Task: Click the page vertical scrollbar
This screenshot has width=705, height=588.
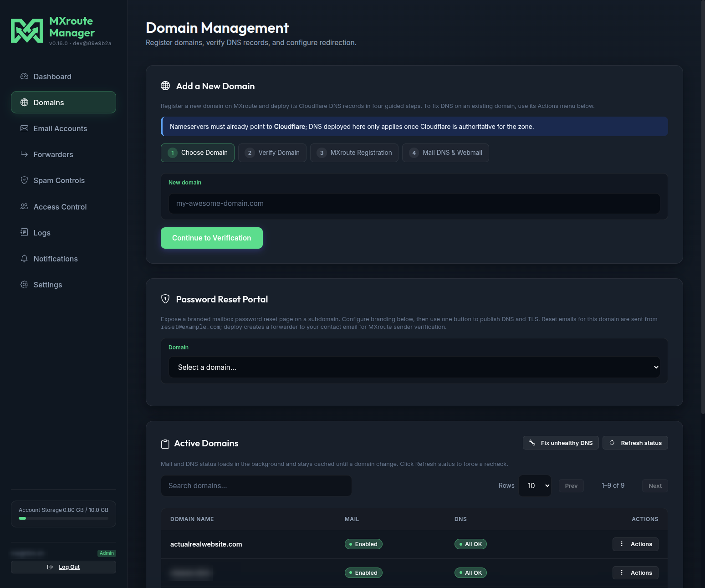Action: (703, 207)
